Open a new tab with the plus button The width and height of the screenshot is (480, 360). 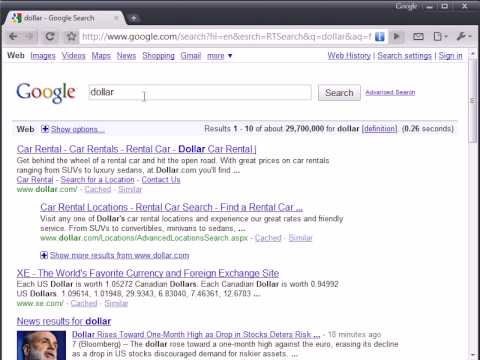pyautogui.click(x=133, y=18)
